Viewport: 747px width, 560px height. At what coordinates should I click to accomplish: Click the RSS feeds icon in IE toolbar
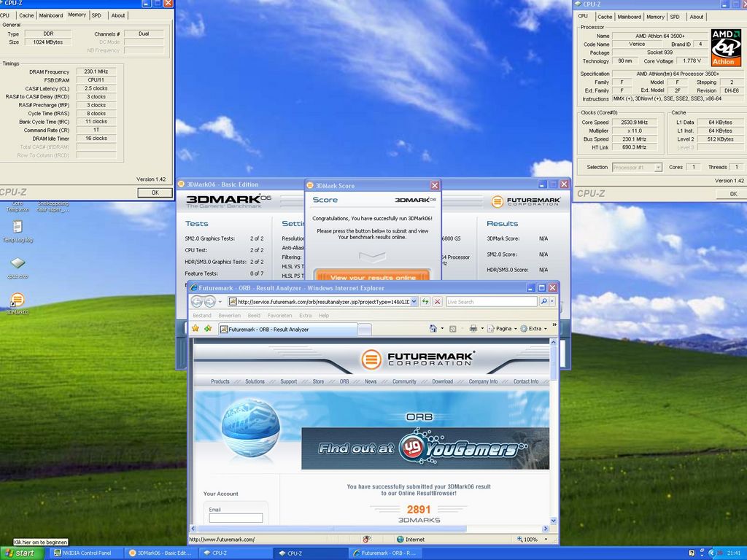tap(452, 329)
